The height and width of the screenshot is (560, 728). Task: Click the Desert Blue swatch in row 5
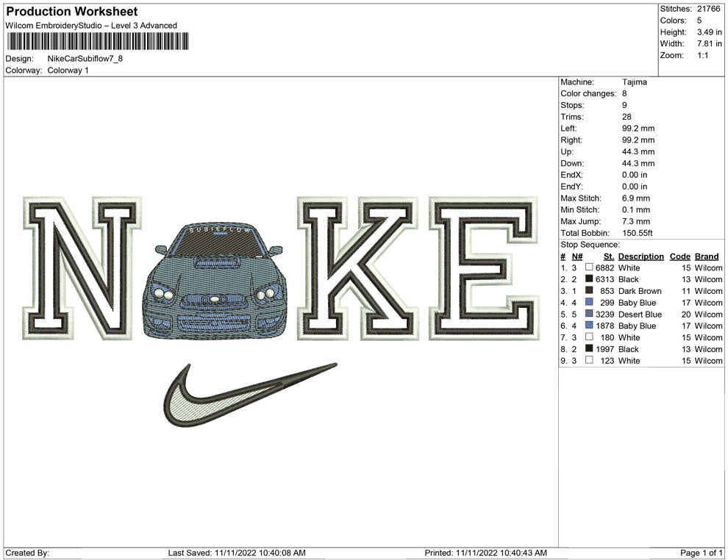[589, 314]
